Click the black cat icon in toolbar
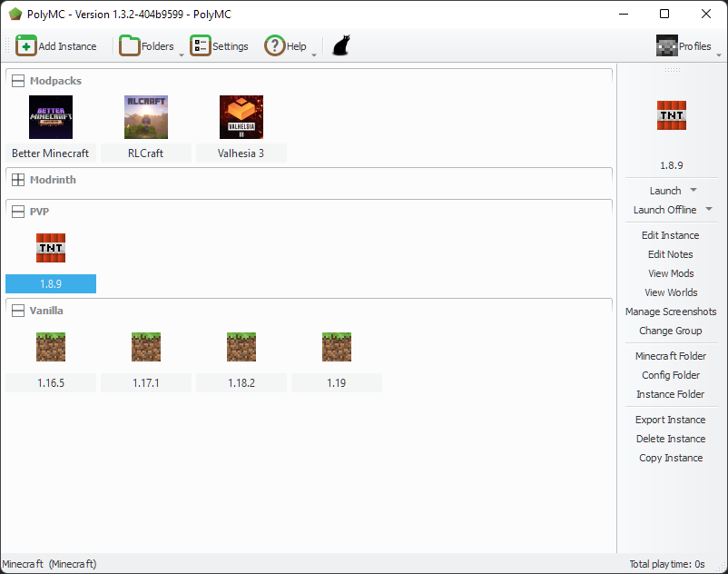The width and height of the screenshot is (728, 574). 340,44
